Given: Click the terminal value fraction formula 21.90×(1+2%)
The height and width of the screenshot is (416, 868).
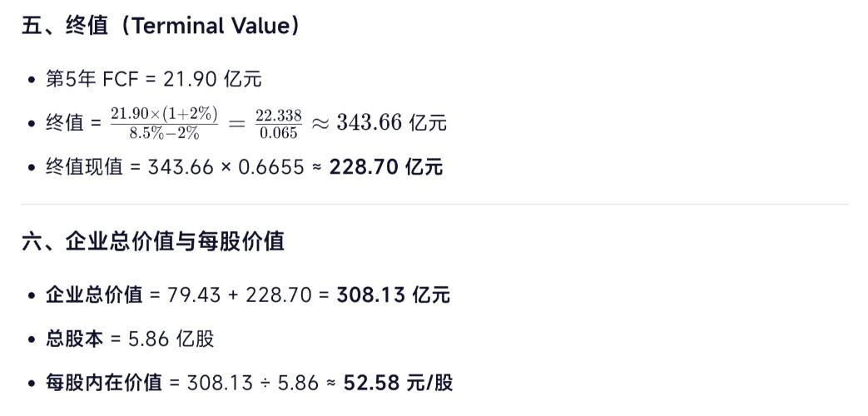Looking at the screenshot, I should coord(164,114).
